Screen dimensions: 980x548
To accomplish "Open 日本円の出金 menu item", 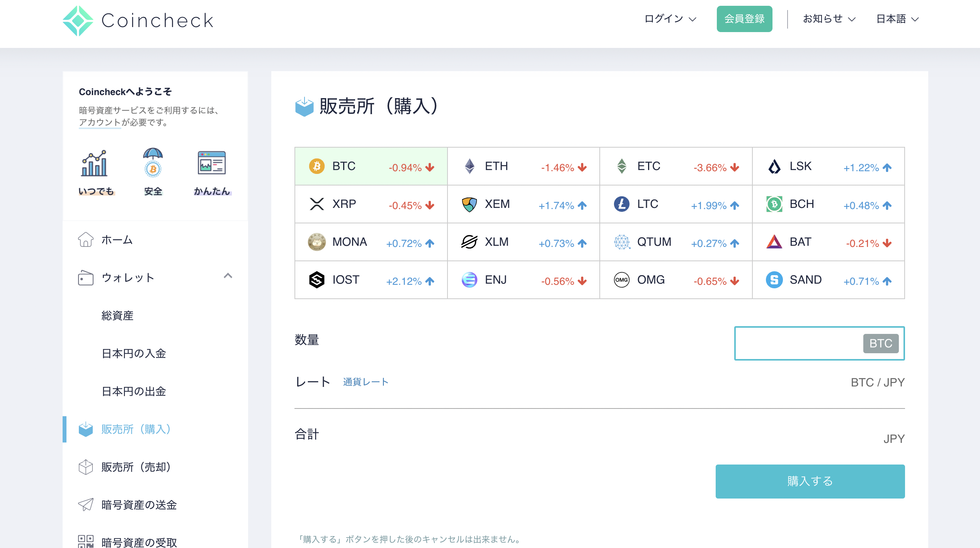I will tap(134, 391).
